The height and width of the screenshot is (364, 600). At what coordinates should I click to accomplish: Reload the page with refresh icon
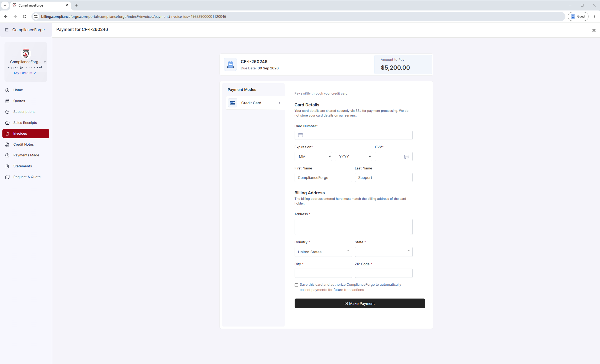click(25, 16)
